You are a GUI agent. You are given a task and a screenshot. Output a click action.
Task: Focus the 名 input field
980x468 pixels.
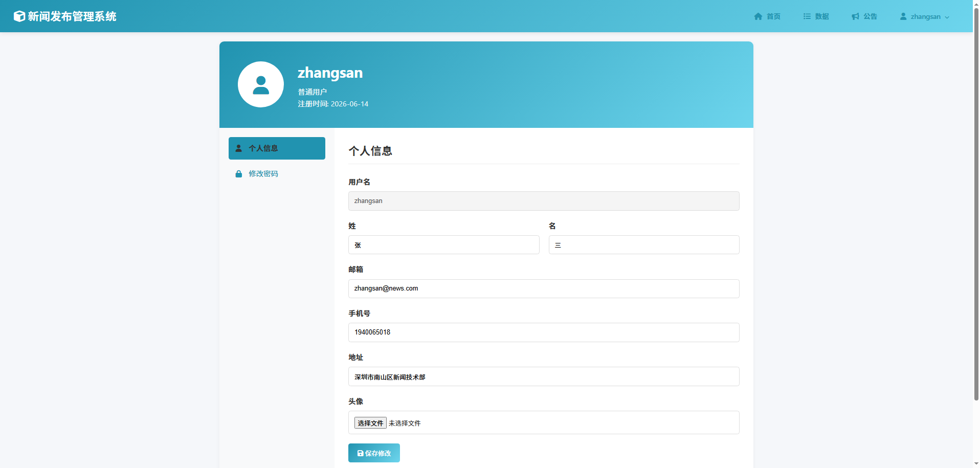coord(644,245)
